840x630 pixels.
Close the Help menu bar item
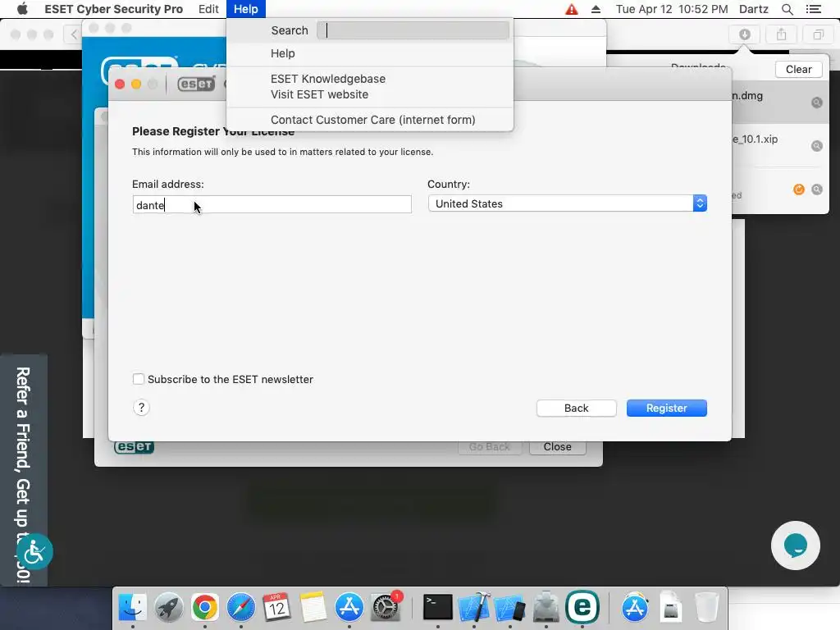tap(246, 9)
